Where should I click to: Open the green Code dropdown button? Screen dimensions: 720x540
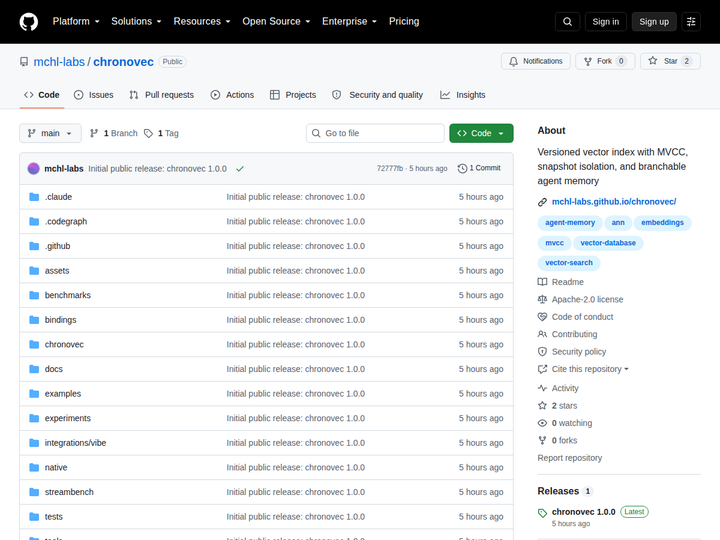click(x=481, y=133)
